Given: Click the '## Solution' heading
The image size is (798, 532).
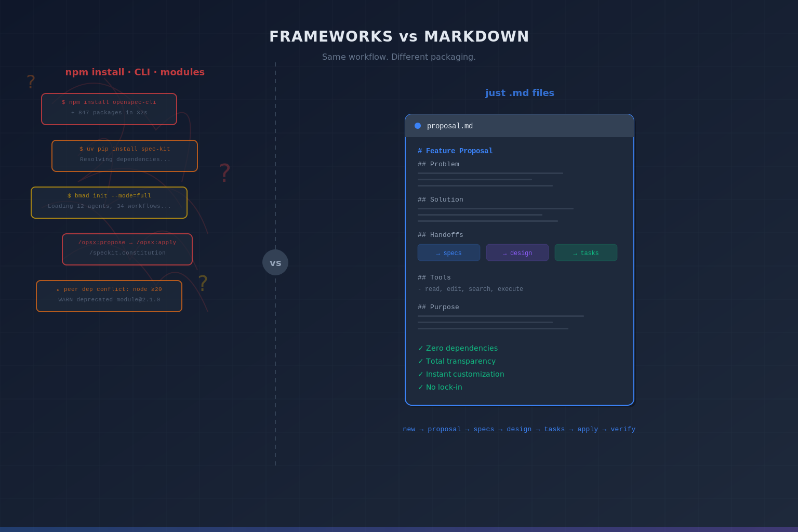Looking at the screenshot, I should click(x=441, y=200).
